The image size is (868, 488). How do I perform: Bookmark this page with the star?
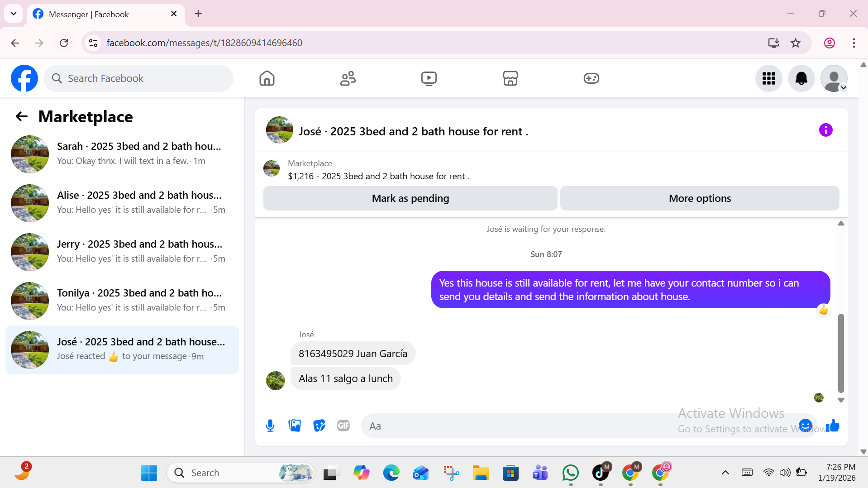(x=795, y=43)
